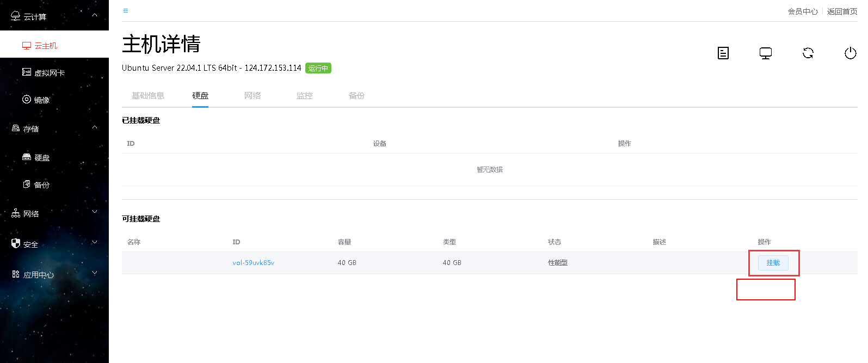Click the 挂载 button for vol-59uvk85v
This screenshot has height=363, width=868.
pos(773,263)
